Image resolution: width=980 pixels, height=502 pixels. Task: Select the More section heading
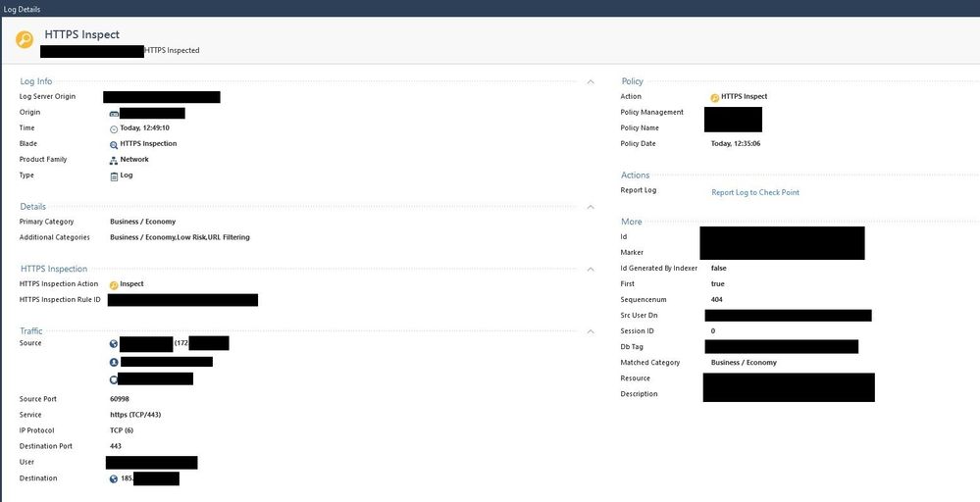(631, 222)
